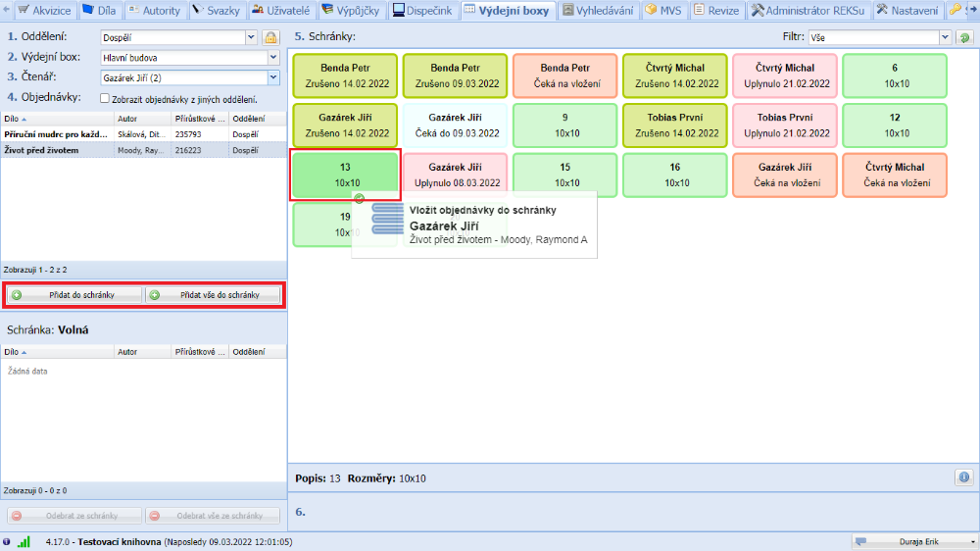The image size is (980, 551).
Task: Click the info icon in bottom-left status bar
Action: pos(7,541)
